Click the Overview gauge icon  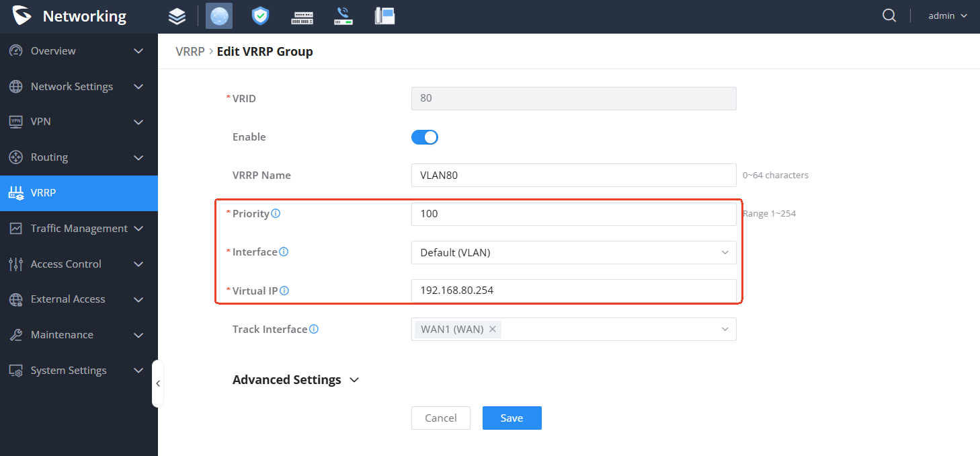[x=15, y=51]
